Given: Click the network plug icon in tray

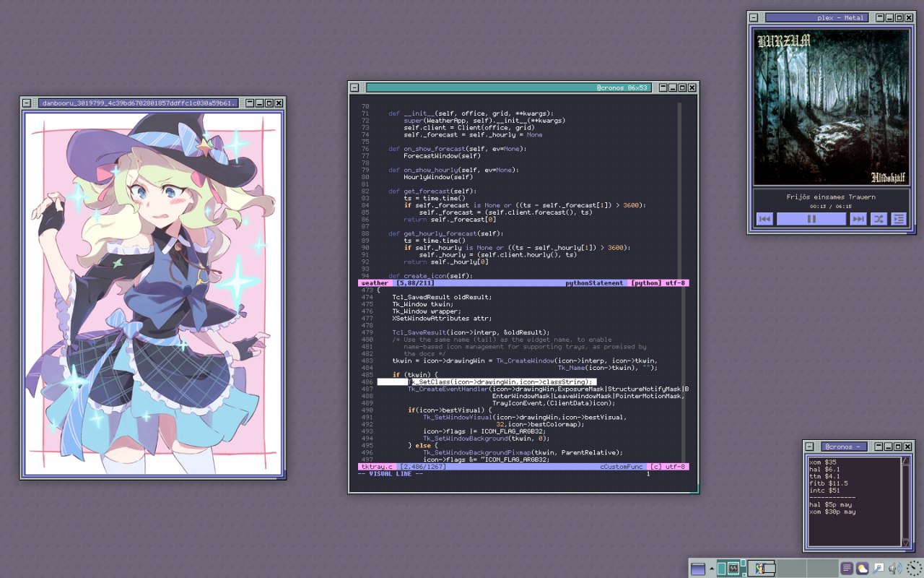Looking at the screenshot, I should [879, 569].
